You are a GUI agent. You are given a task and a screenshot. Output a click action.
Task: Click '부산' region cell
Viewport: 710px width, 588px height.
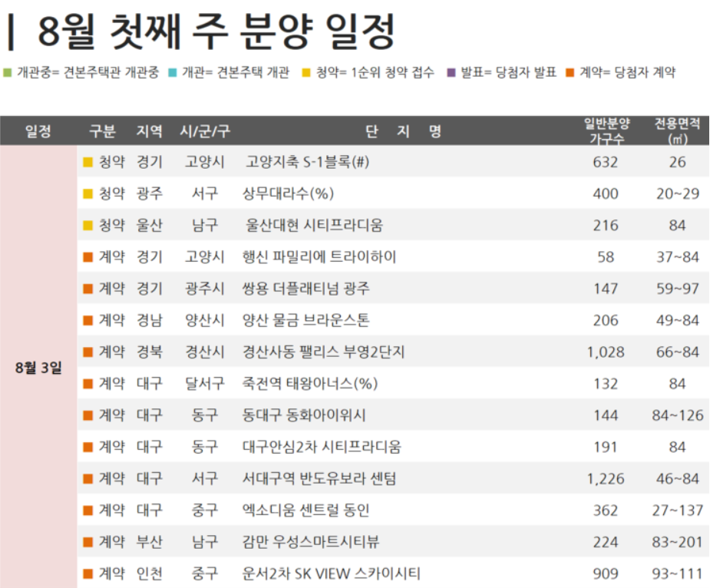[150, 542]
